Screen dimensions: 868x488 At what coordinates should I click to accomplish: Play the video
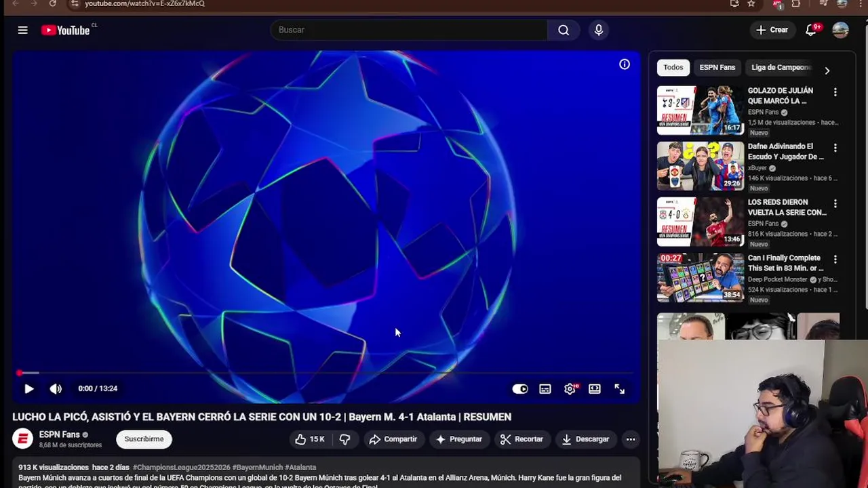click(29, 388)
